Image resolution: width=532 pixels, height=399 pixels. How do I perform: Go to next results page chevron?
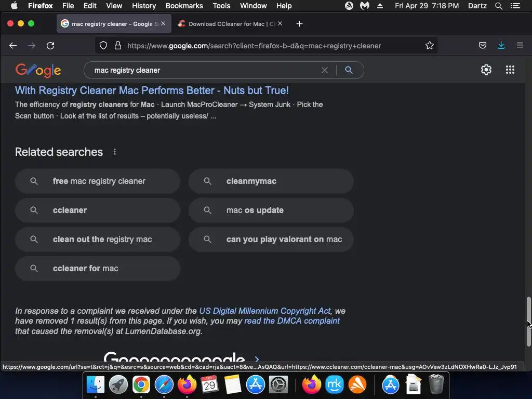[x=257, y=359]
